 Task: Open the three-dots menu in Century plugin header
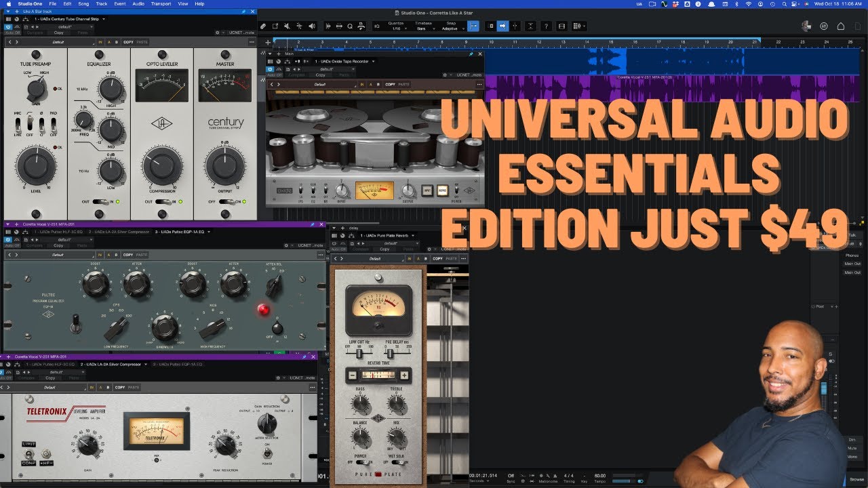[x=252, y=43]
